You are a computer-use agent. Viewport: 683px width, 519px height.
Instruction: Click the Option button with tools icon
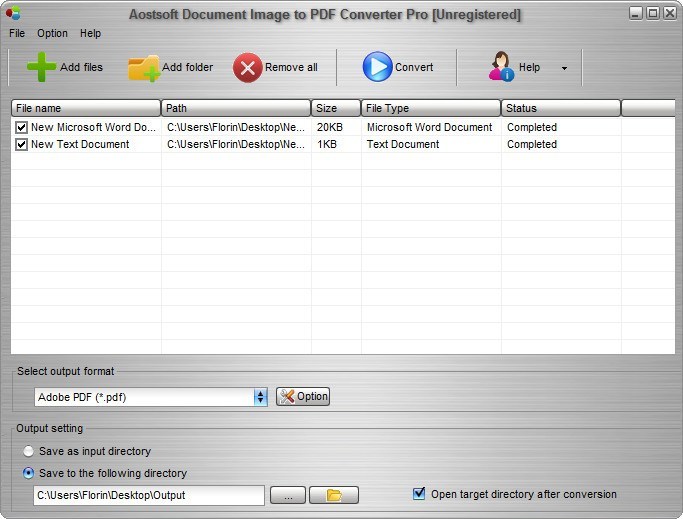(x=303, y=397)
